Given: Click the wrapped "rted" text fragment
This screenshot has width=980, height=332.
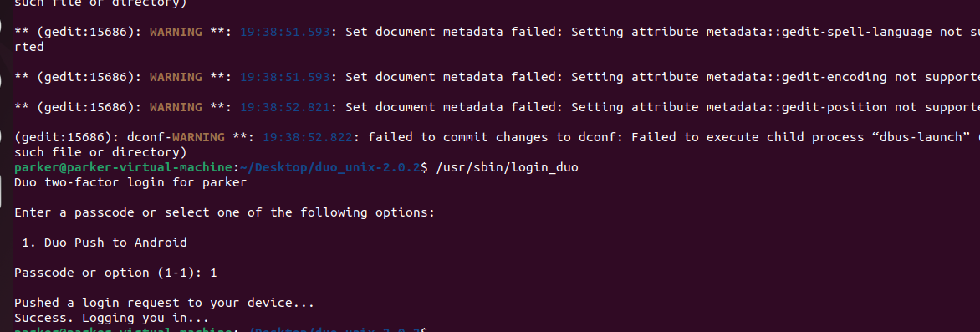Looking at the screenshot, I should (29, 47).
